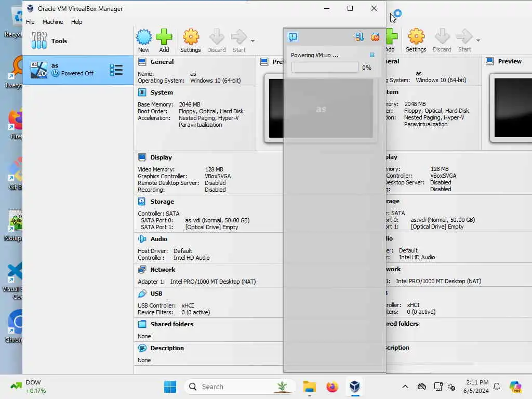Click 'xHCI' USB controller value in left pane
The width and height of the screenshot is (532, 399).
188,305
